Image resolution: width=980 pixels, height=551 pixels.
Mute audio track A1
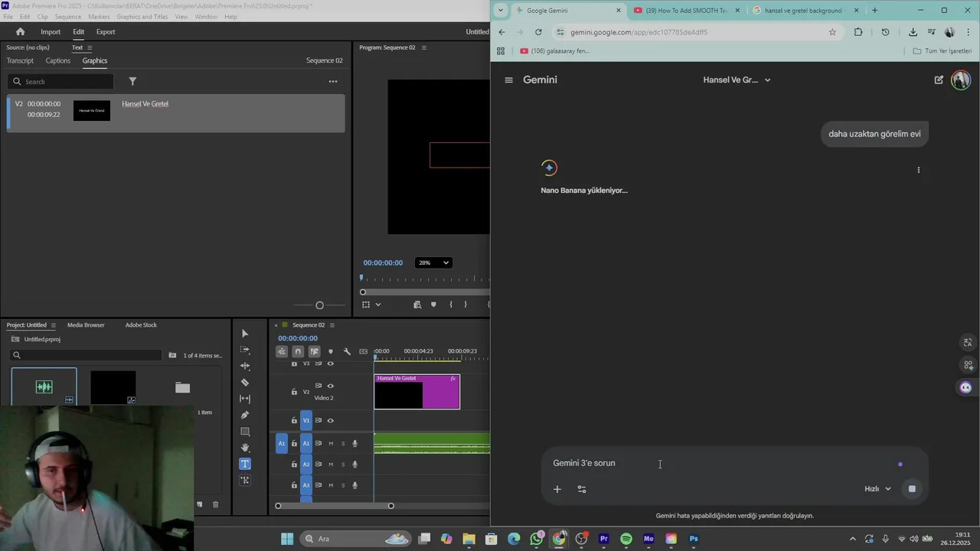[x=331, y=444]
